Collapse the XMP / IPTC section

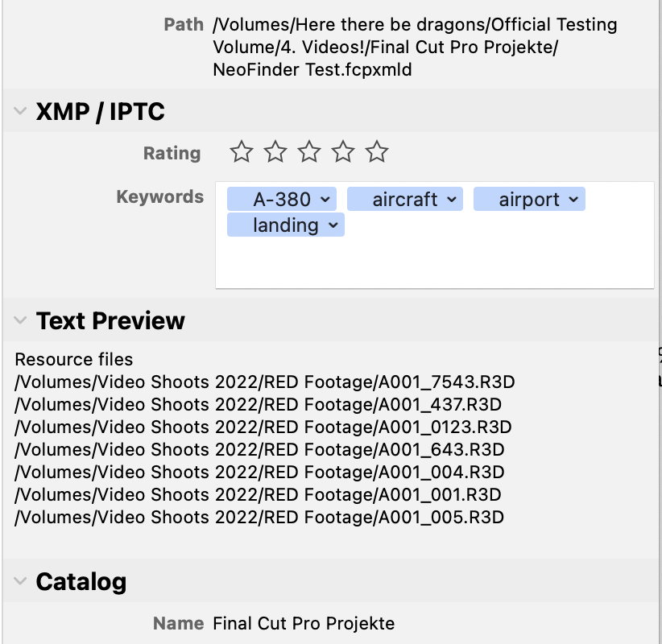[20, 111]
